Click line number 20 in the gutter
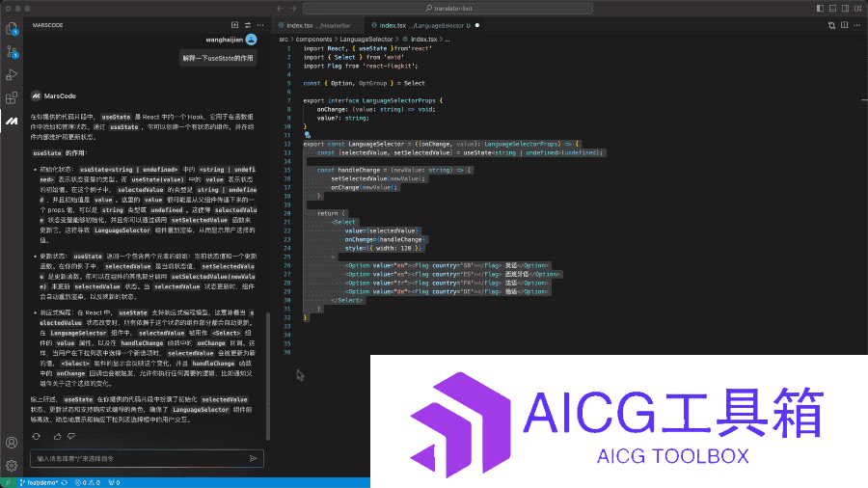868x488 pixels. (x=287, y=213)
